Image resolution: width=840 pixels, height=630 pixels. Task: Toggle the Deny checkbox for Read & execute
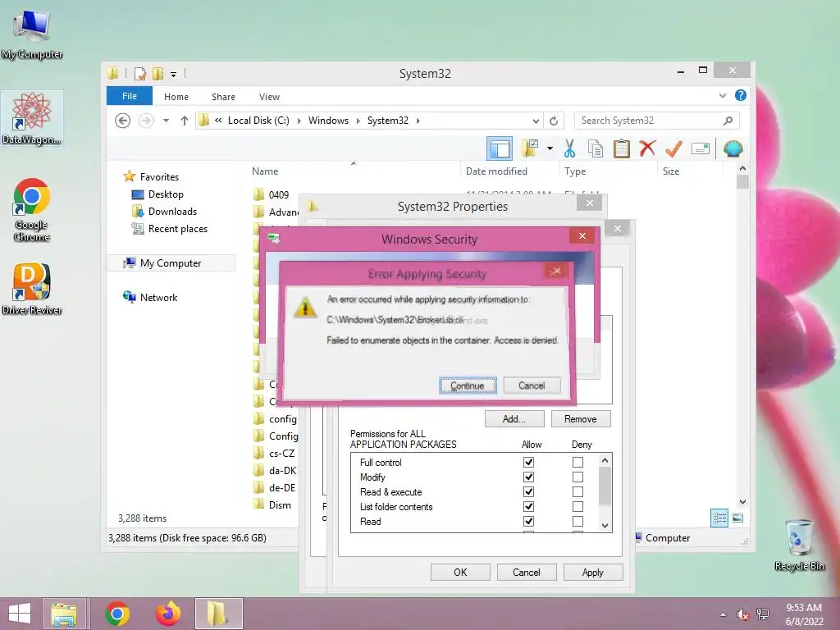(577, 492)
